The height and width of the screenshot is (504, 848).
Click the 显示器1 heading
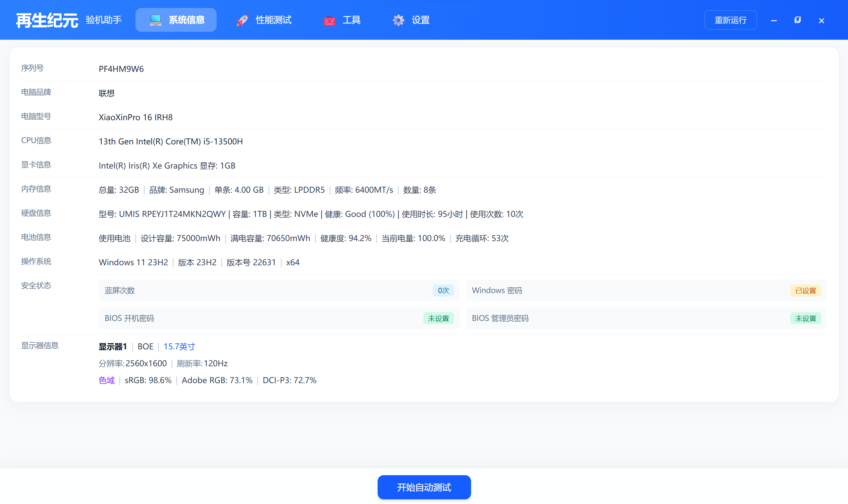[x=113, y=346]
